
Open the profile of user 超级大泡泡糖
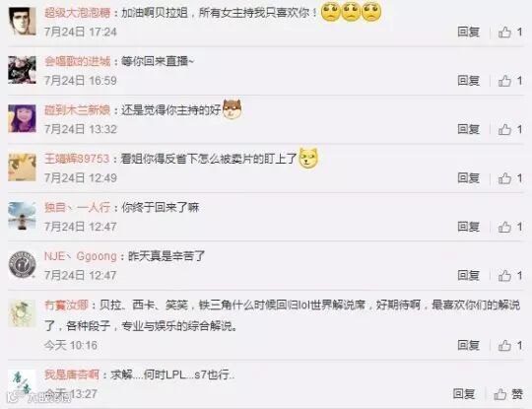coord(78,13)
